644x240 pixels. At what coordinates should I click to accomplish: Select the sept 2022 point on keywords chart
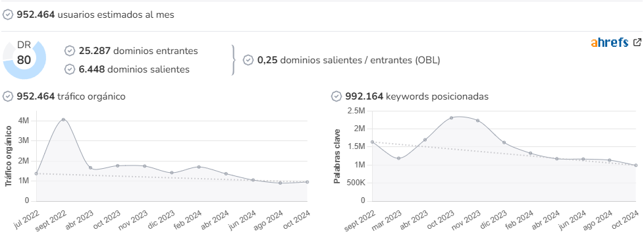pos(372,142)
